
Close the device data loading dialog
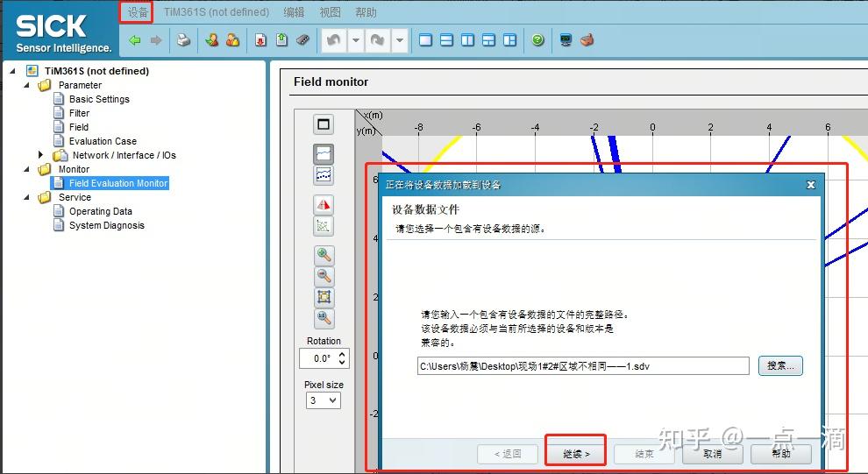[810, 185]
